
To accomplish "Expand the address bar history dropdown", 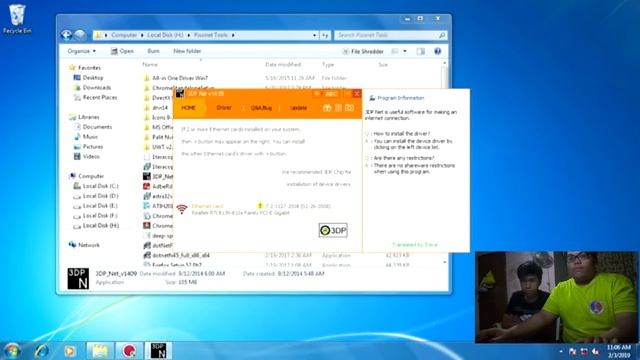I will pos(314,36).
